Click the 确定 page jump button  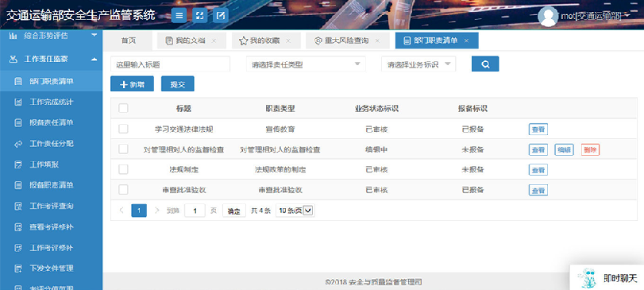click(x=234, y=211)
